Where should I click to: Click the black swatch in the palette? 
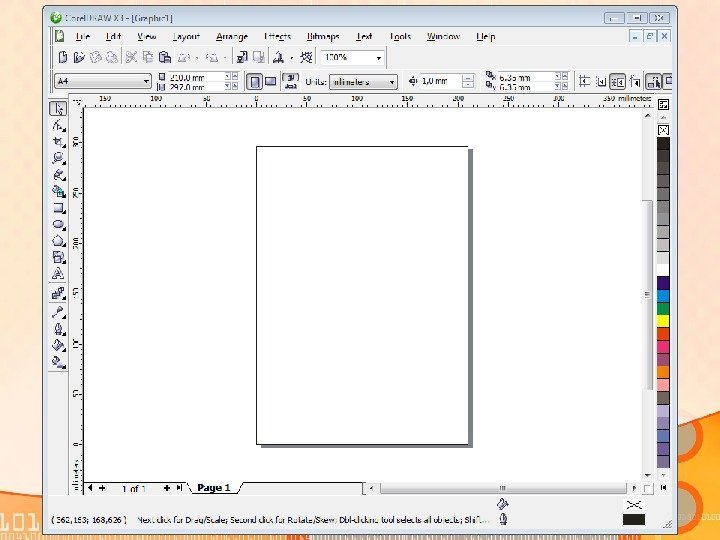663,143
